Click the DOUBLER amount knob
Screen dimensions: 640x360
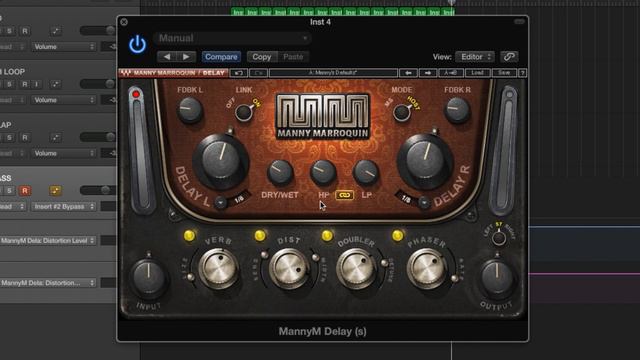click(356, 268)
